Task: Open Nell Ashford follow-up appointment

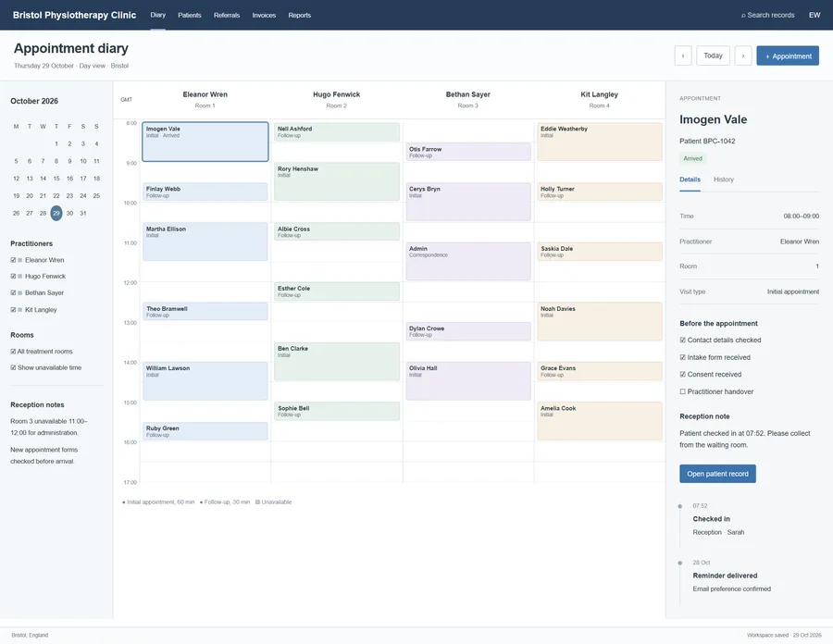Action: [x=337, y=132]
